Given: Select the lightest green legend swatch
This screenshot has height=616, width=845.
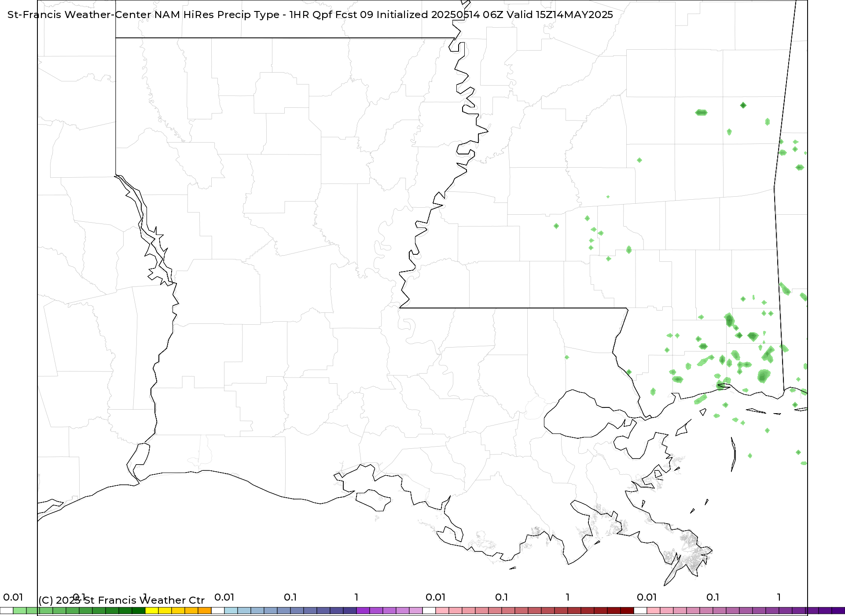Looking at the screenshot, I should 20,611.
